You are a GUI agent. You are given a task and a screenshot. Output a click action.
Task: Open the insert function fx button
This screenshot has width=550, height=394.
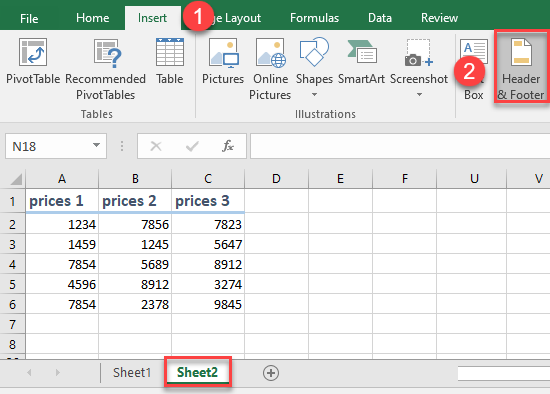click(x=228, y=146)
